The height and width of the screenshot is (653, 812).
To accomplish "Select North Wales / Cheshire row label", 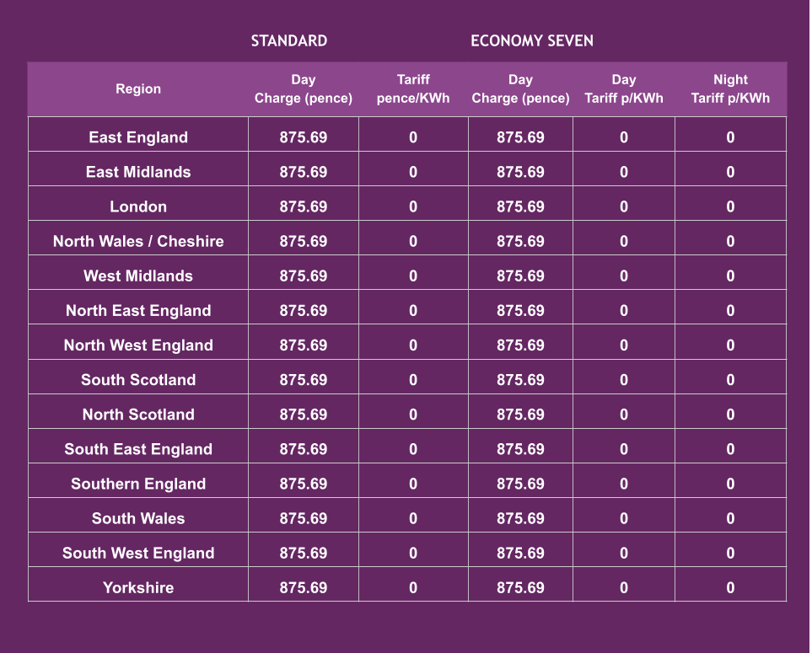I will pyautogui.click(x=138, y=241).
